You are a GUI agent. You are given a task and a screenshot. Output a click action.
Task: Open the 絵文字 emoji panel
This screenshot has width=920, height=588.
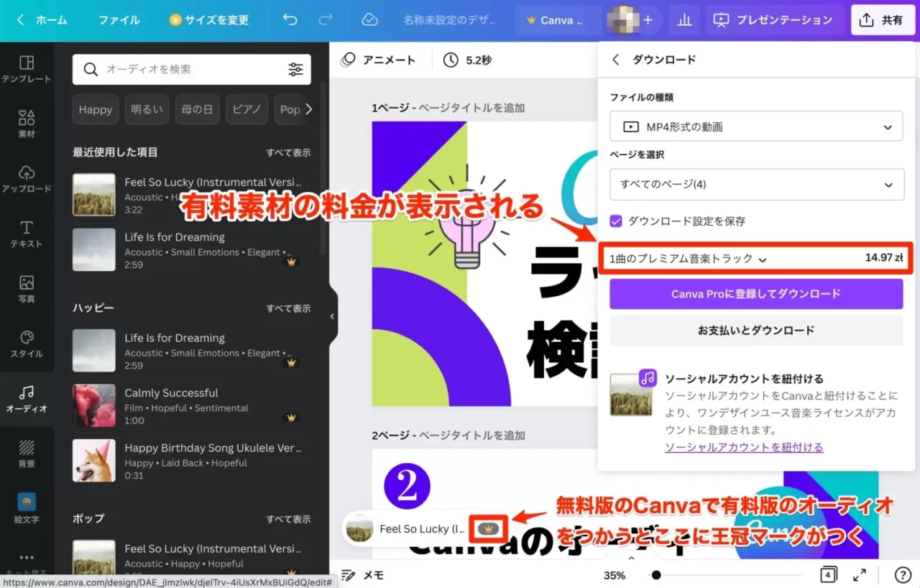coord(27,508)
